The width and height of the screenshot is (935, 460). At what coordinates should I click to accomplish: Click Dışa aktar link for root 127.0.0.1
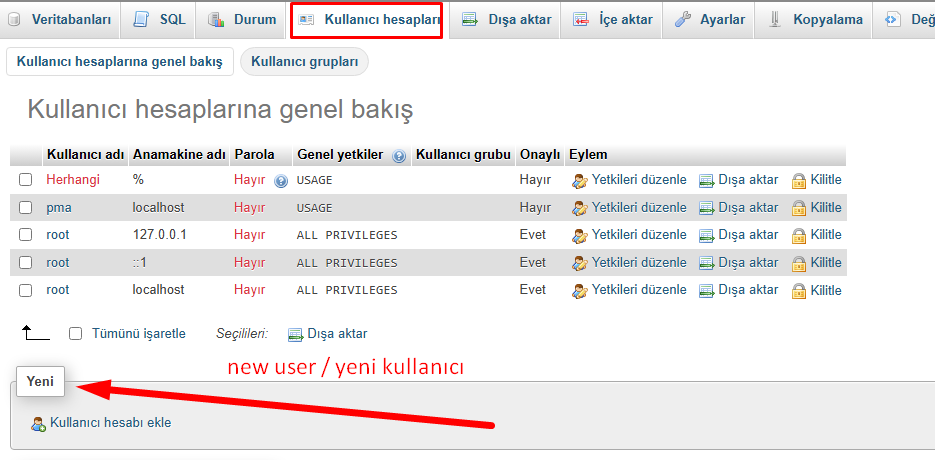748,235
